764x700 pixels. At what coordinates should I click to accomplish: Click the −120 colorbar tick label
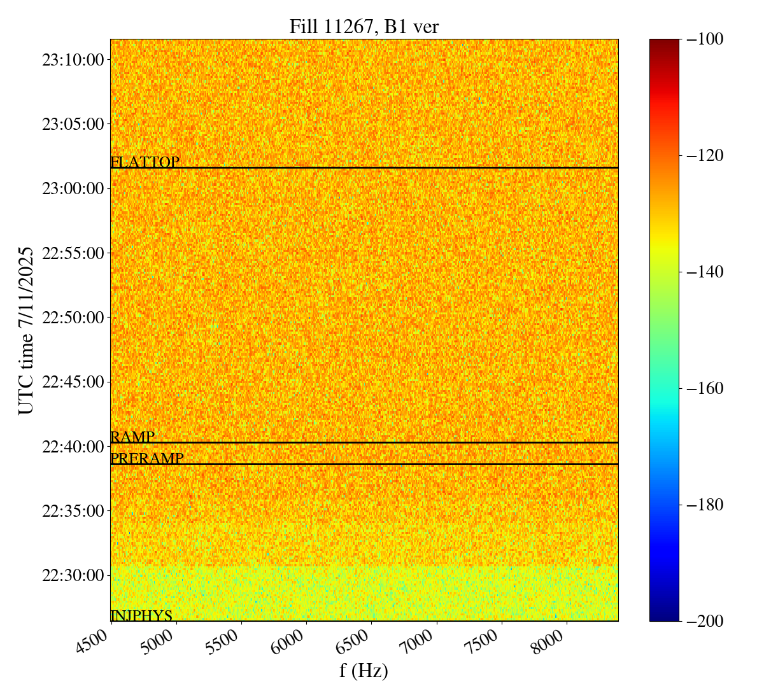point(705,155)
